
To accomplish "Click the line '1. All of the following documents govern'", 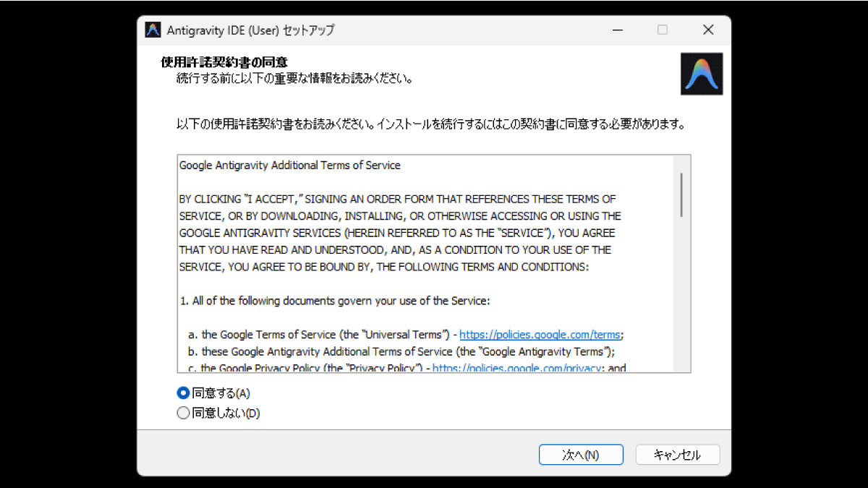I will point(336,301).
